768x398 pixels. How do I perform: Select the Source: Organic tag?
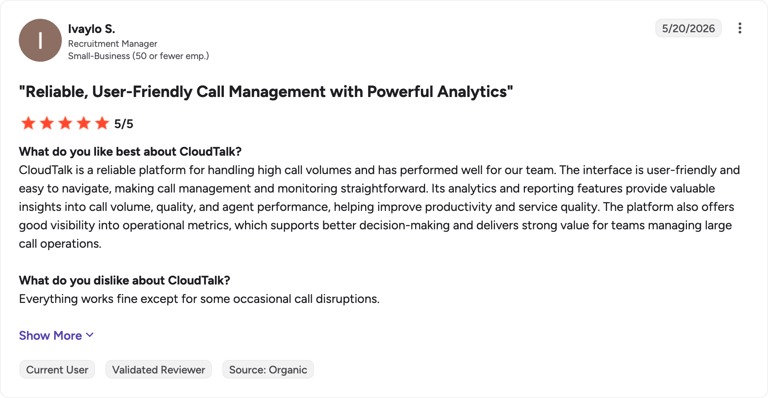point(268,370)
